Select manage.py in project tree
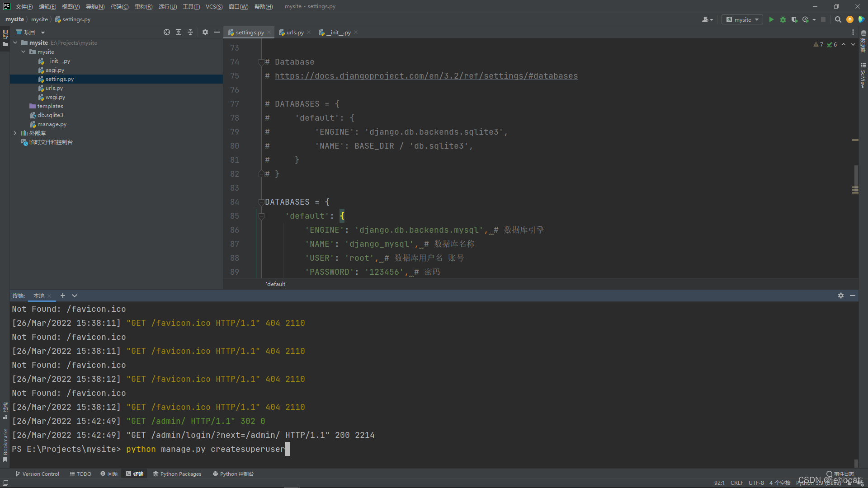The width and height of the screenshot is (868, 488). tap(52, 124)
